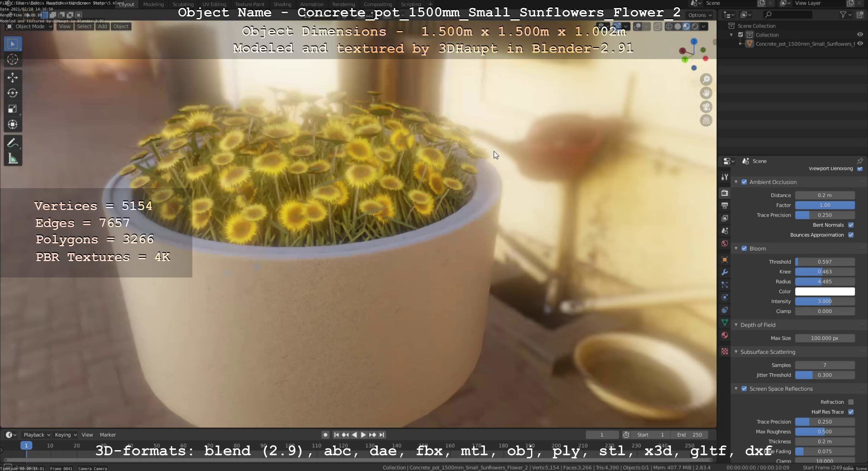868x471 pixels.
Task: Toggle the camera view icon
Action: coord(706,107)
